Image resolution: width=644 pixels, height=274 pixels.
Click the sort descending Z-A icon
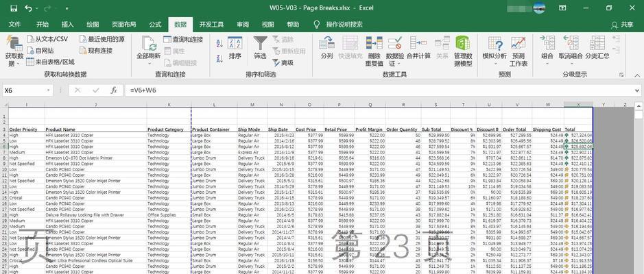point(219,59)
